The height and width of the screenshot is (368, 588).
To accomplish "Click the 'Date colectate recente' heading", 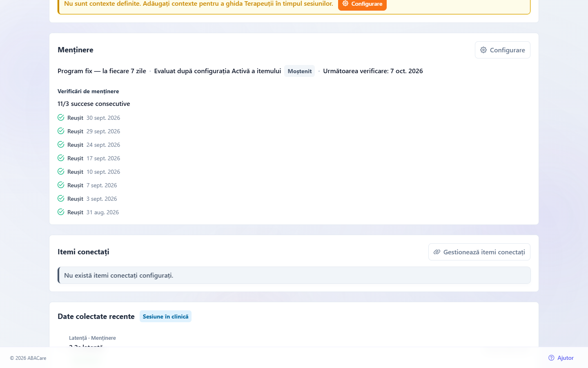I will [x=96, y=316].
